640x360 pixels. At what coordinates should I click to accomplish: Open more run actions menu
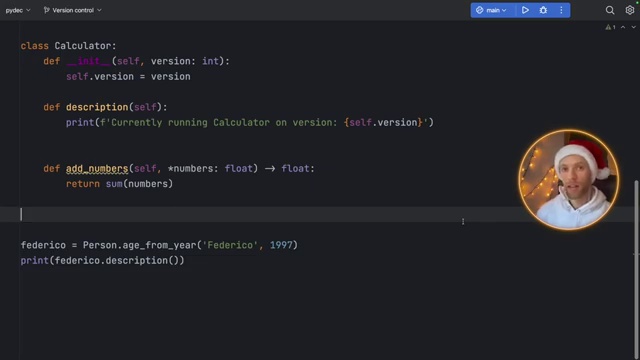561,10
